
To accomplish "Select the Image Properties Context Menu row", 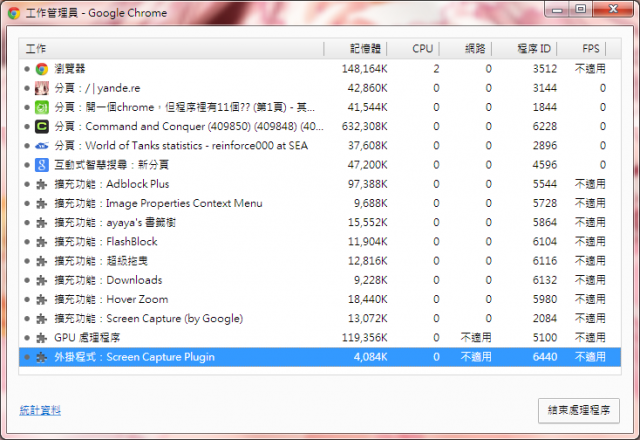I will [320, 203].
